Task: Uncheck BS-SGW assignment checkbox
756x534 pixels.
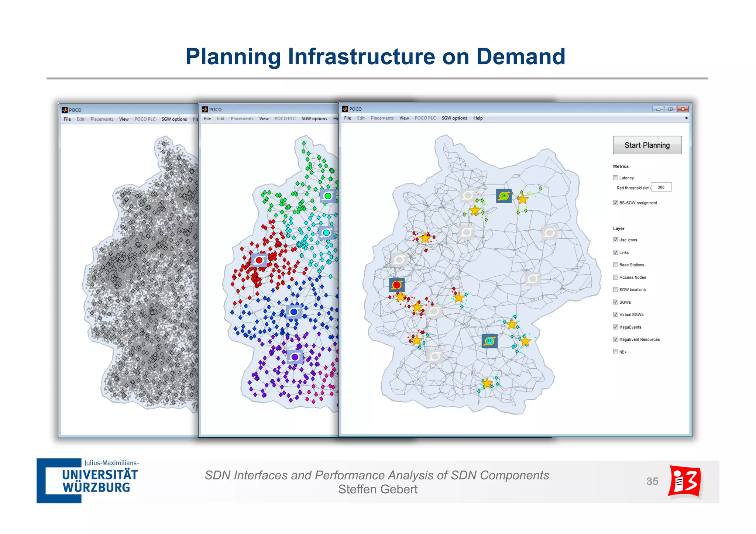Action: coord(615,203)
